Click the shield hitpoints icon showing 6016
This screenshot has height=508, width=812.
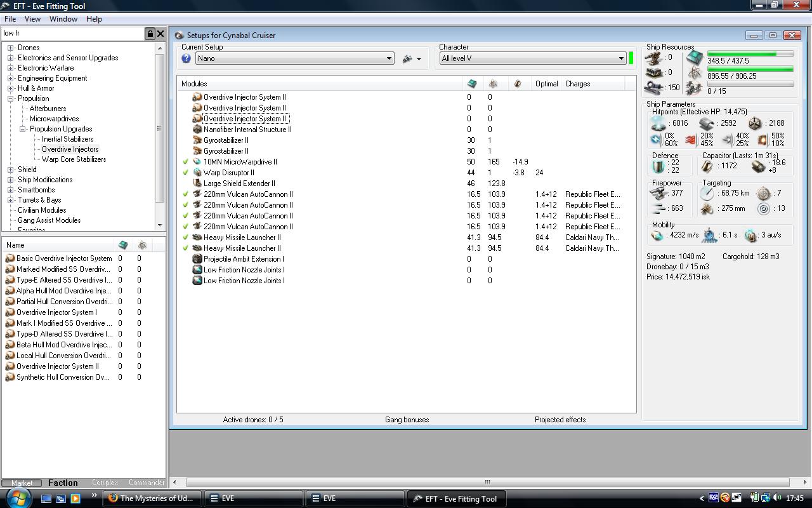pos(659,123)
